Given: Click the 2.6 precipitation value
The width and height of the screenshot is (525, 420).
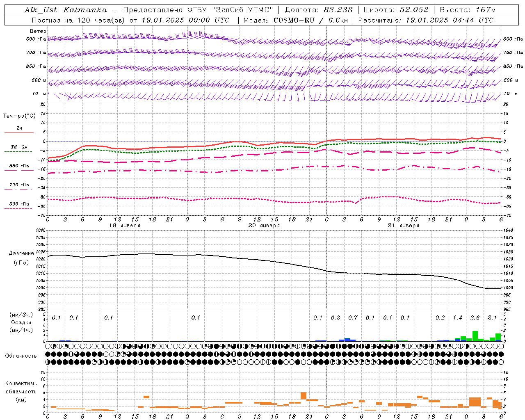Looking at the screenshot, I should point(475,317).
